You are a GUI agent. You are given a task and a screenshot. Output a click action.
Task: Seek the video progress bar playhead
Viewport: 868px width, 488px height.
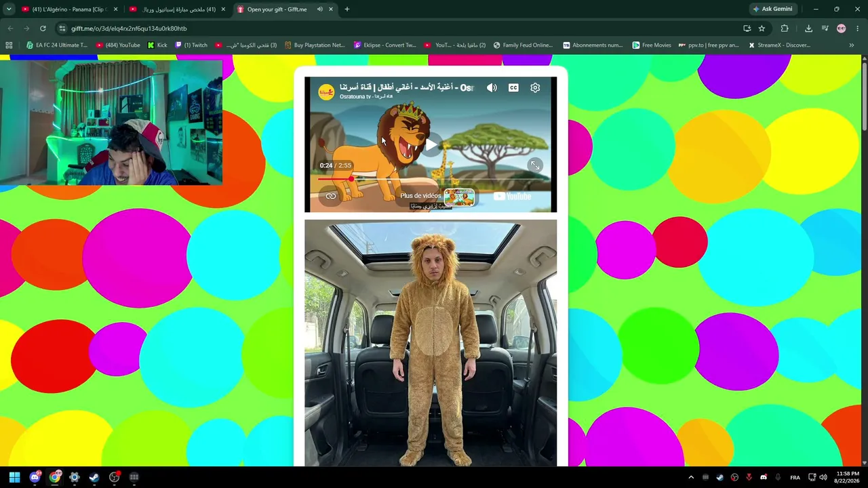tap(351, 178)
